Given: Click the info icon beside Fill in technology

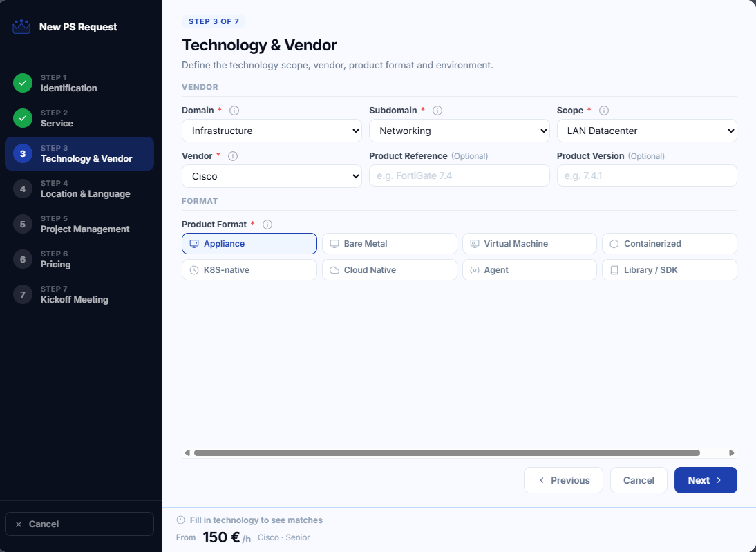Looking at the screenshot, I should pyautogui.click(x=181, y=520).
